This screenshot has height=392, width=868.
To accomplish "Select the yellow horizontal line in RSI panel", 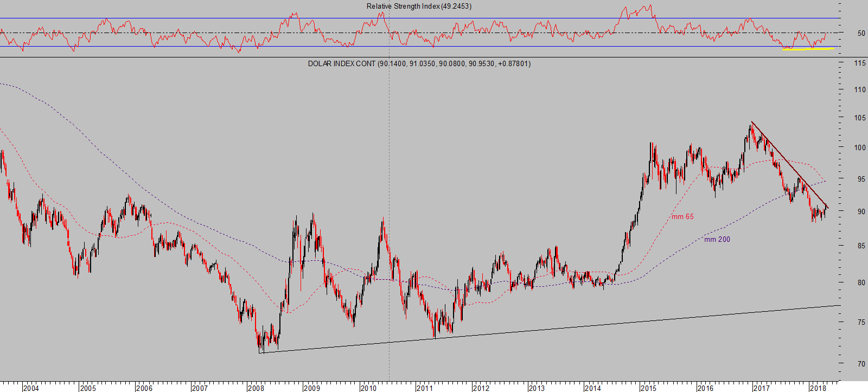I will pyautogui.click(x=808, y=49).
